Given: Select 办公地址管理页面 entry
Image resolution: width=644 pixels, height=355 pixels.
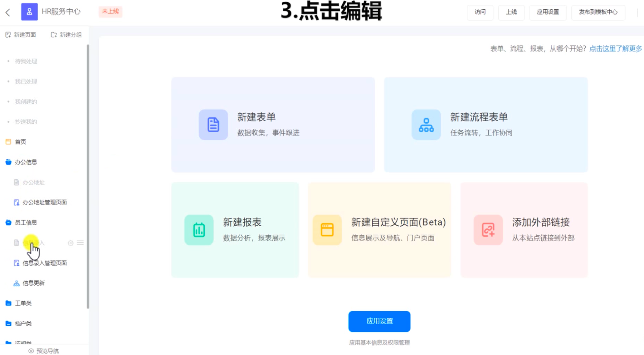Looking at the screenshot, I should pyautogui.click(x=45, y=202).
